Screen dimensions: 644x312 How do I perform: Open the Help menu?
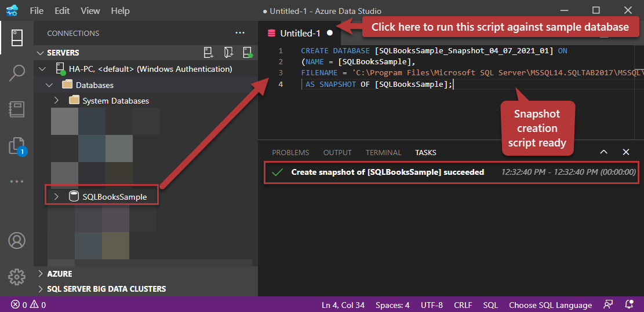tap(121, 10)
